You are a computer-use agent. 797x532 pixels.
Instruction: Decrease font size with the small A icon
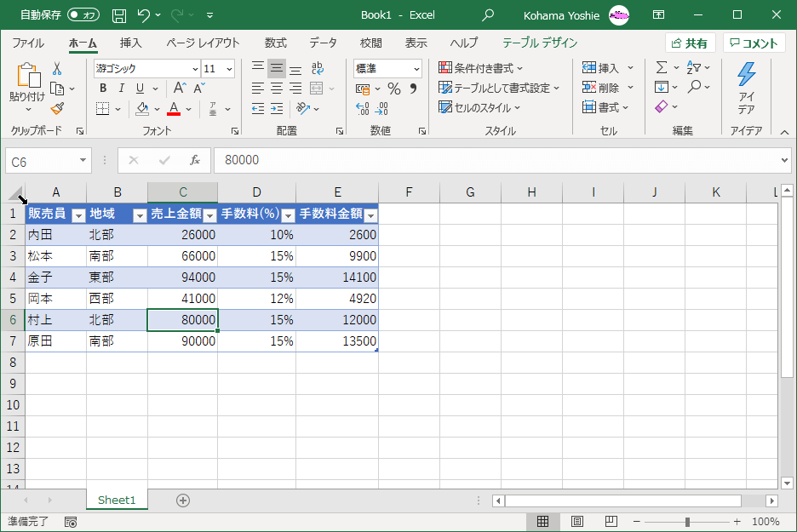click(x=198, y=89)
